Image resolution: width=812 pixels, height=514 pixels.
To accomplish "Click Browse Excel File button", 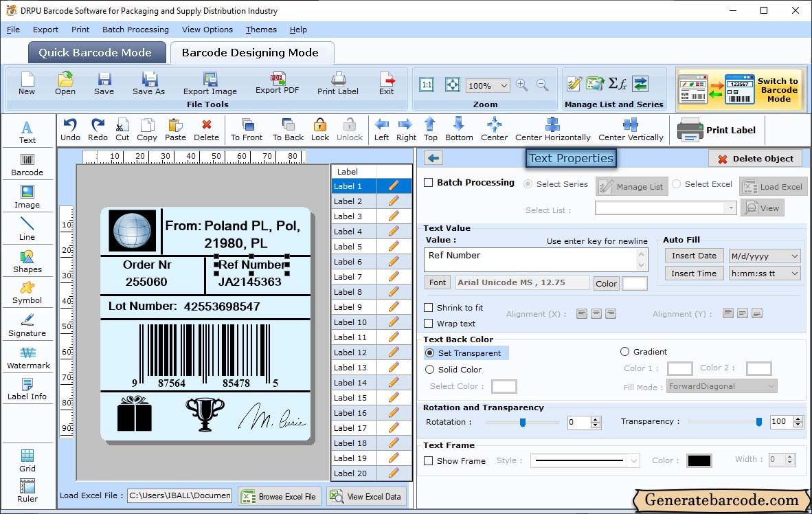I will click(280, 496).
